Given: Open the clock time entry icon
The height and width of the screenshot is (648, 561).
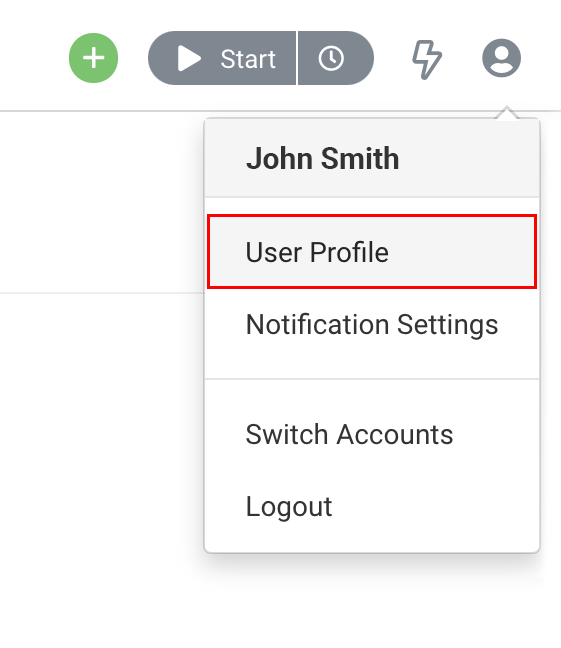Looking at the screenshot, I should pyautogui.click(x=331, y=58).
